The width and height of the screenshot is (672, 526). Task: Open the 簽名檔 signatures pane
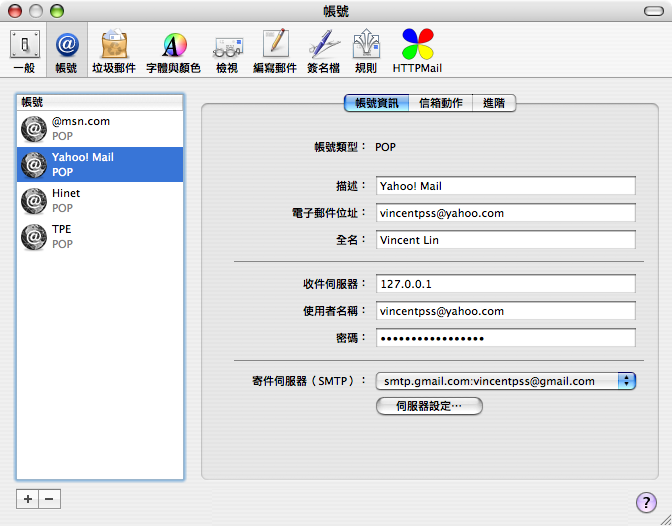[324, 51]
